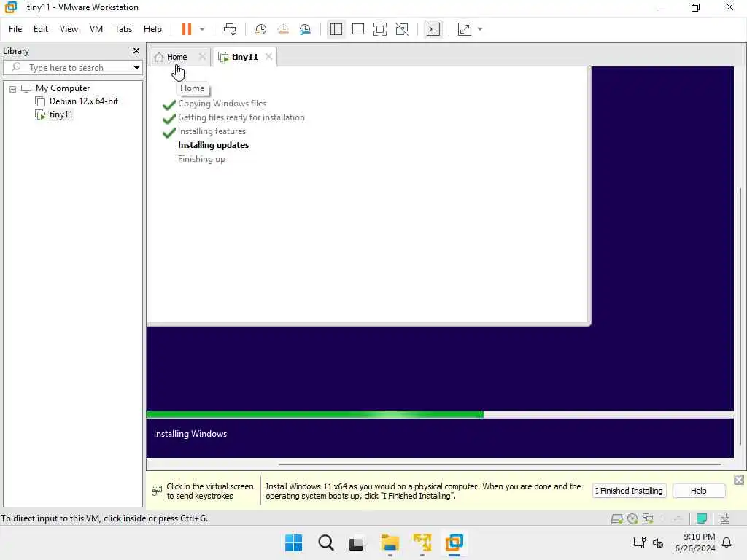
Task: Click 'Installing features' step text
Action: [x=212, y=131]
